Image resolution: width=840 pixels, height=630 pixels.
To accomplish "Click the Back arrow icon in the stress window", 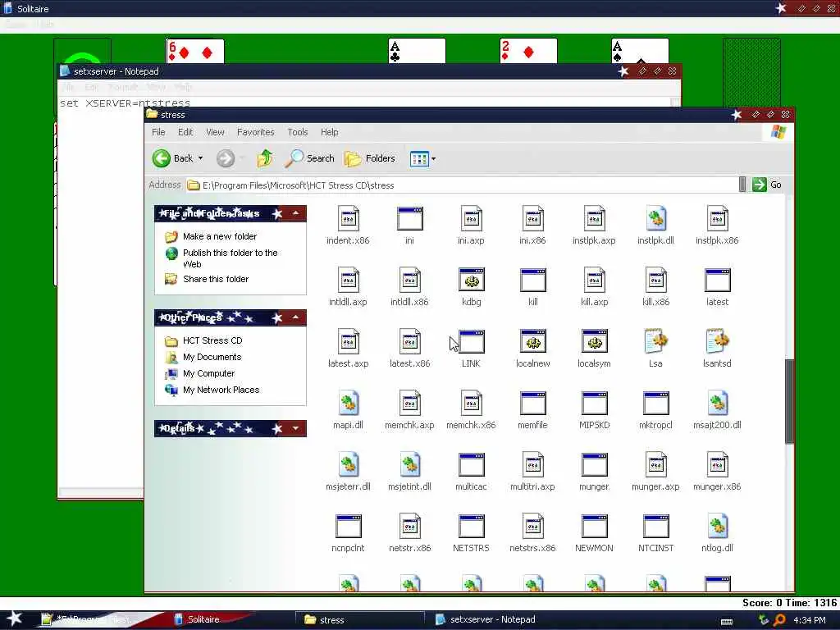I will (162, 158).
